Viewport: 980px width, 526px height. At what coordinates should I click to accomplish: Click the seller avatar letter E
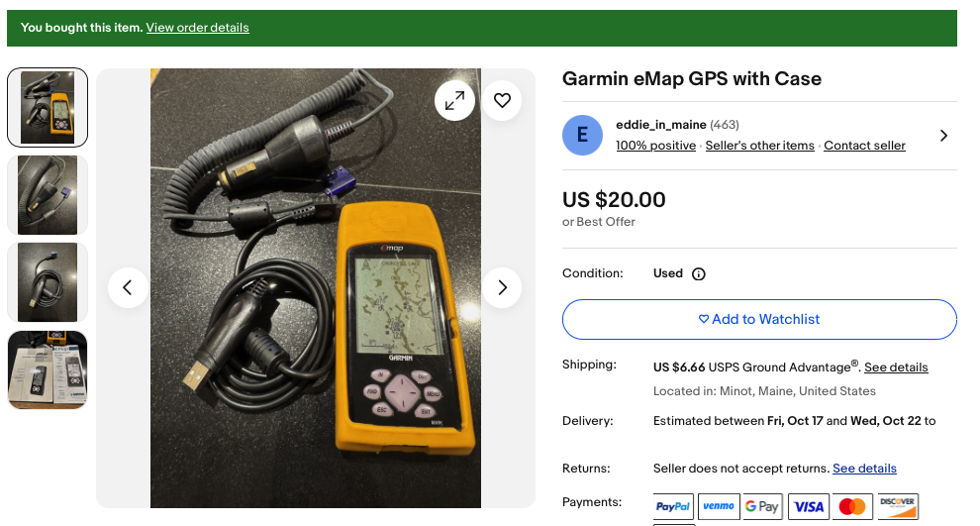click(x=582, y=136)
